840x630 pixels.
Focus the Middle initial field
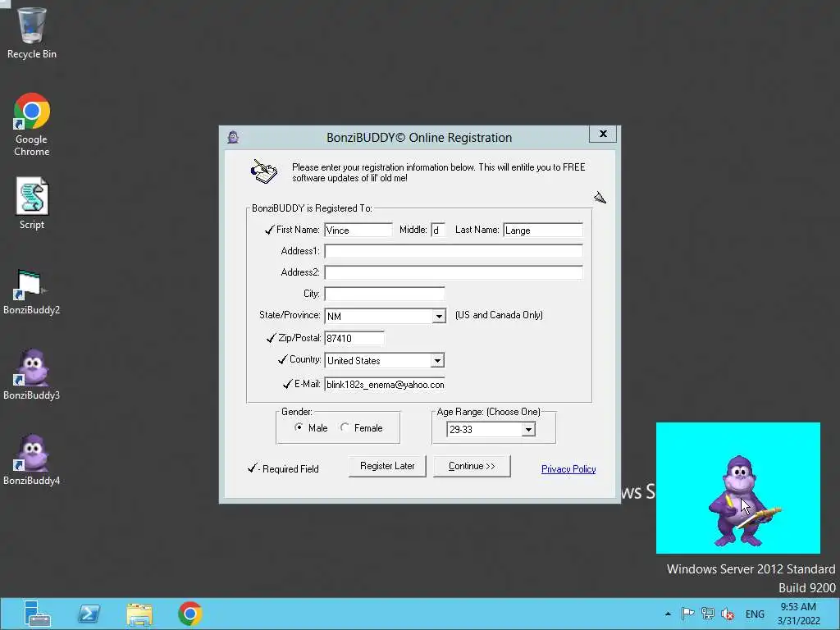pos(438,230)
